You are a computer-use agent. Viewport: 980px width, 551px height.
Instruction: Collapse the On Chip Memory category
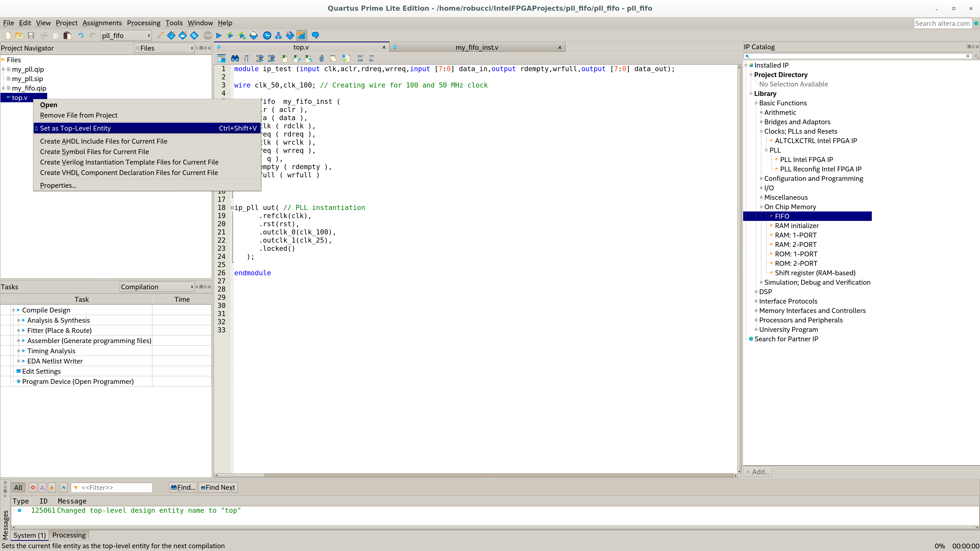(761, 206)
